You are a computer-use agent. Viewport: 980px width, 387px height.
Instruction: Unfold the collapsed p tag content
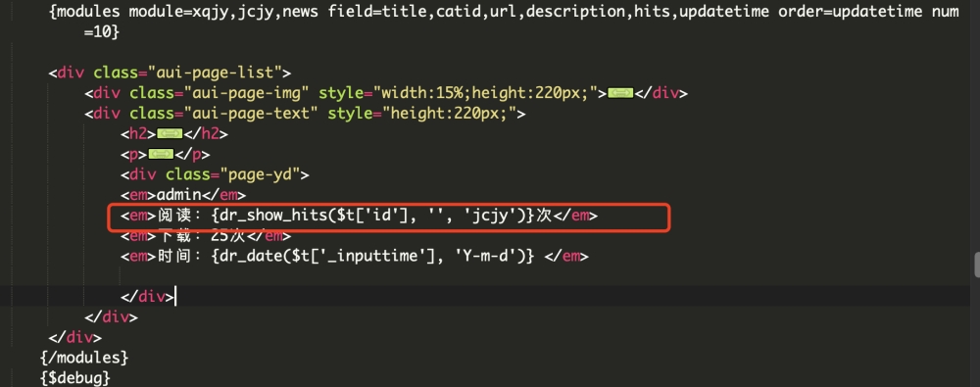(161, 154)
